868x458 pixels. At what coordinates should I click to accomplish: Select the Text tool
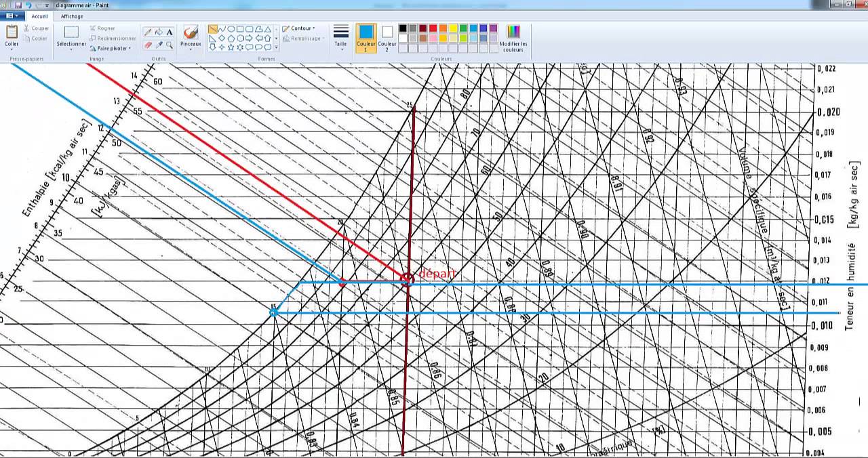[x=170, y=32]
